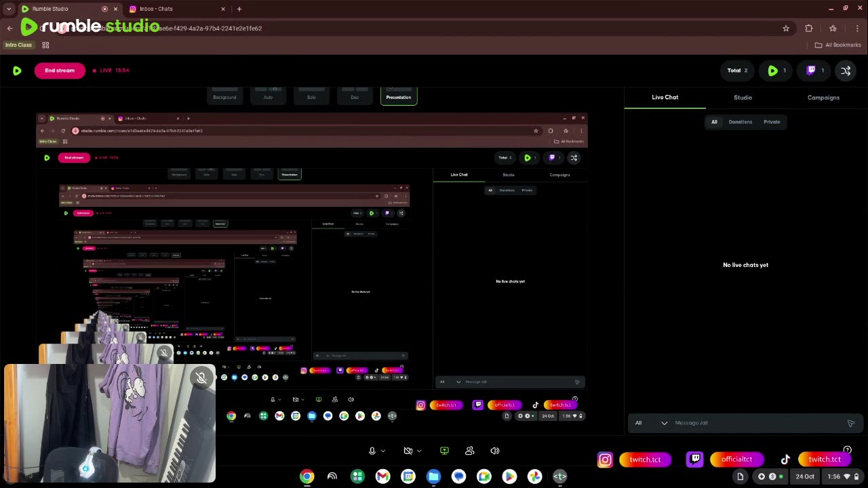Click the Total 2 viewers indicator
This screenshot has height=488, width=868.
tap(737, 70)
